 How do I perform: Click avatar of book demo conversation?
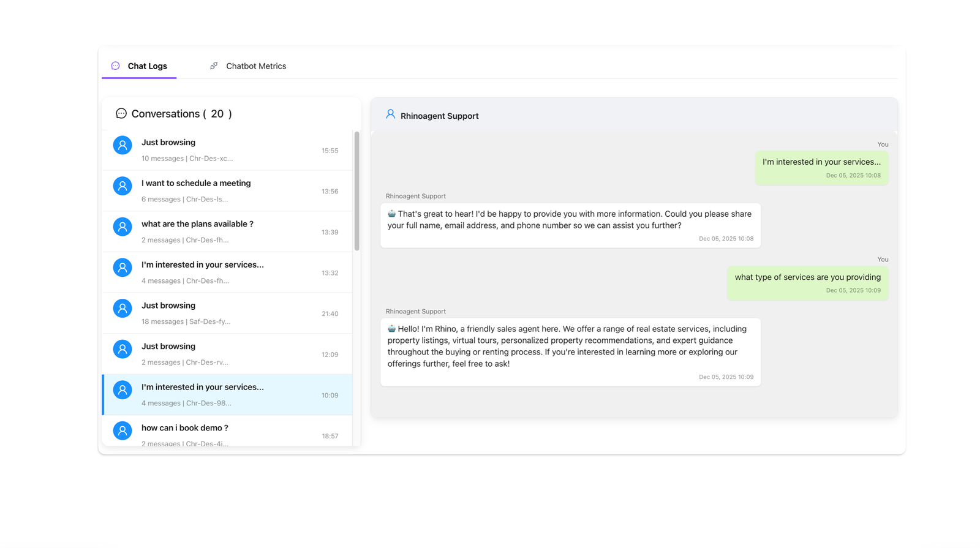coord(123,430)
